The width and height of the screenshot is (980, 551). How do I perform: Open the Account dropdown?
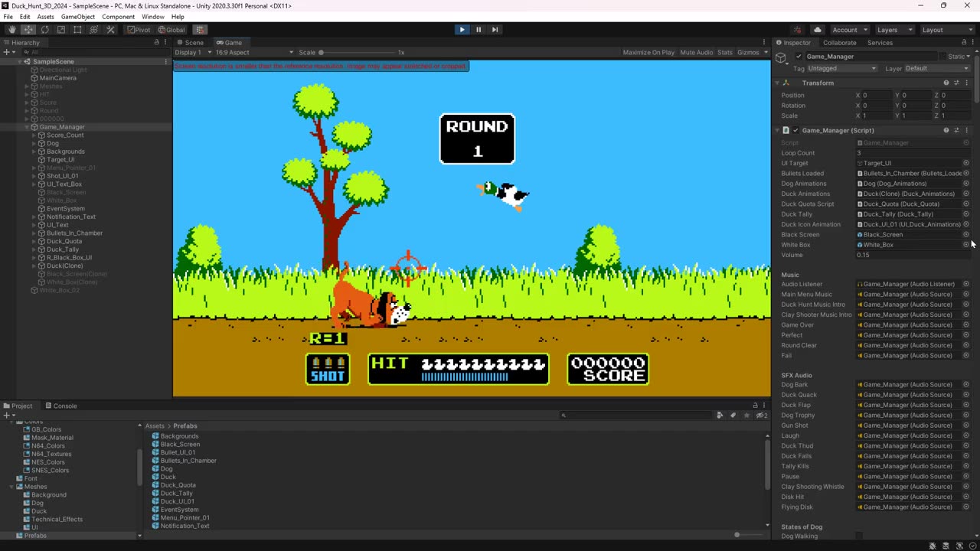(x=849, y=30)
